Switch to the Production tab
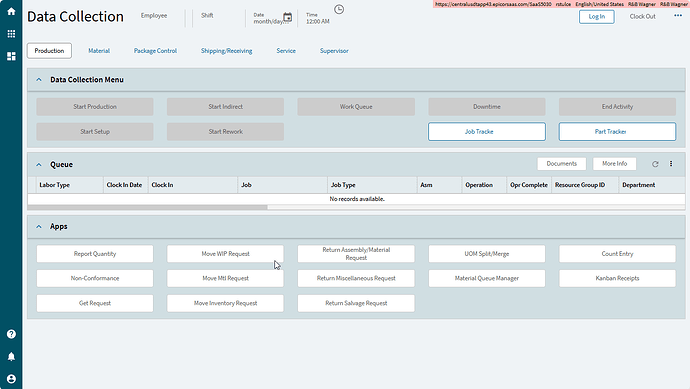 tap(49, 51)
